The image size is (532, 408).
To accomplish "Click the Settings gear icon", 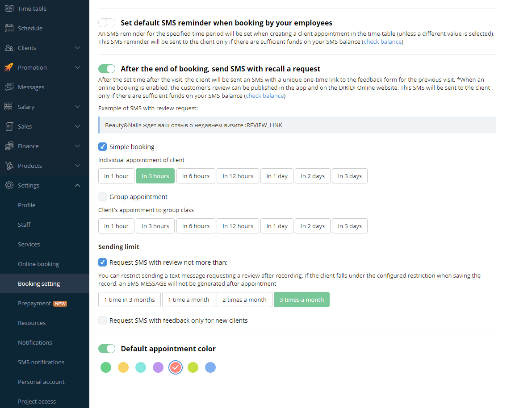I will coord(9,186).
